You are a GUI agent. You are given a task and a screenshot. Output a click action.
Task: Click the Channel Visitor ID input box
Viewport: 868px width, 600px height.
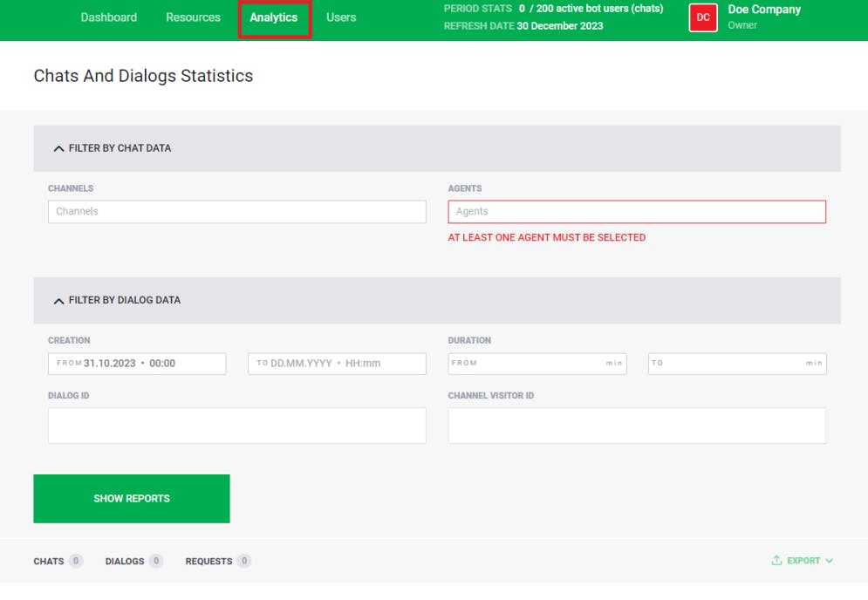pos(637,426)
